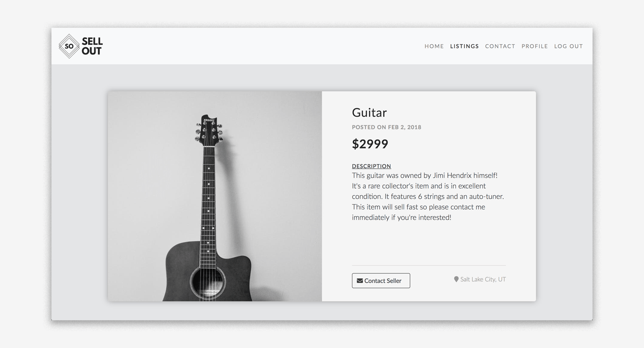This screenshot has width=644, height=348.
Task: Go to the Listings page
Action: pos(465,46)
